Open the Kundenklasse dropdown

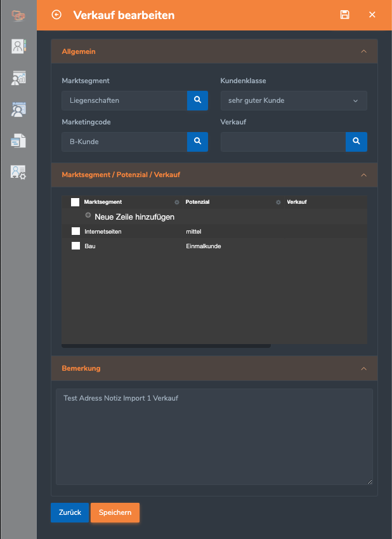click(x=293, y=100)
